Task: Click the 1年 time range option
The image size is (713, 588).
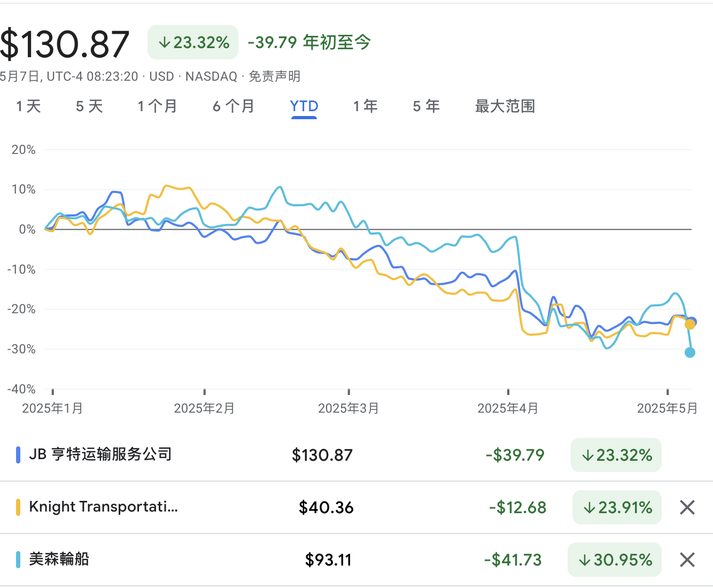Action: (365, 106)
